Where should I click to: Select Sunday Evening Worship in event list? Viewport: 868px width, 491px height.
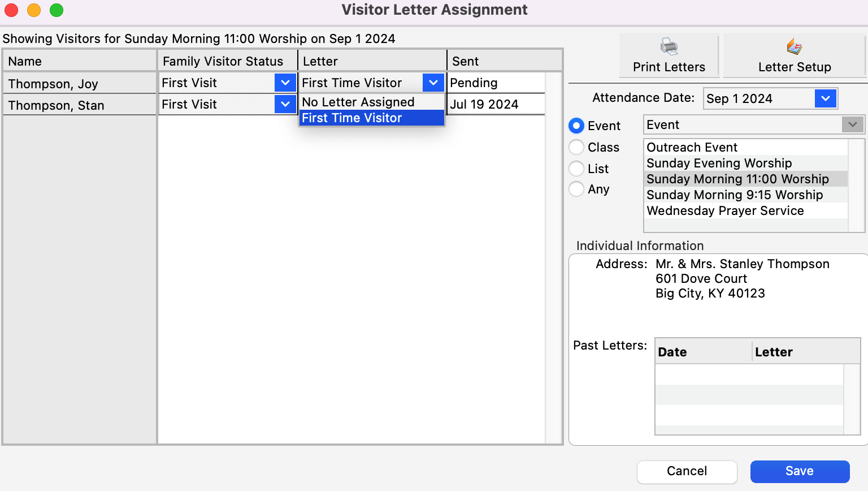click(719, 163)
